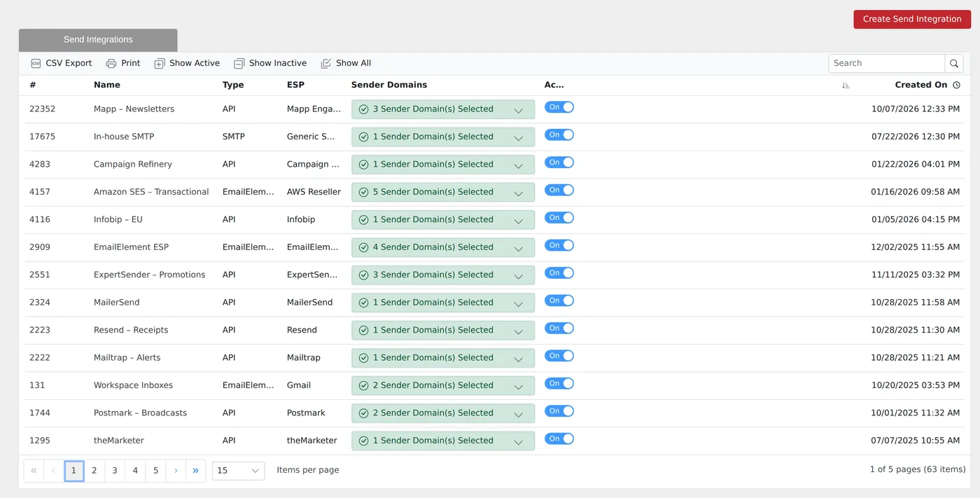
Task: Sort by Type column header
Action: click(x=233, y=85)
